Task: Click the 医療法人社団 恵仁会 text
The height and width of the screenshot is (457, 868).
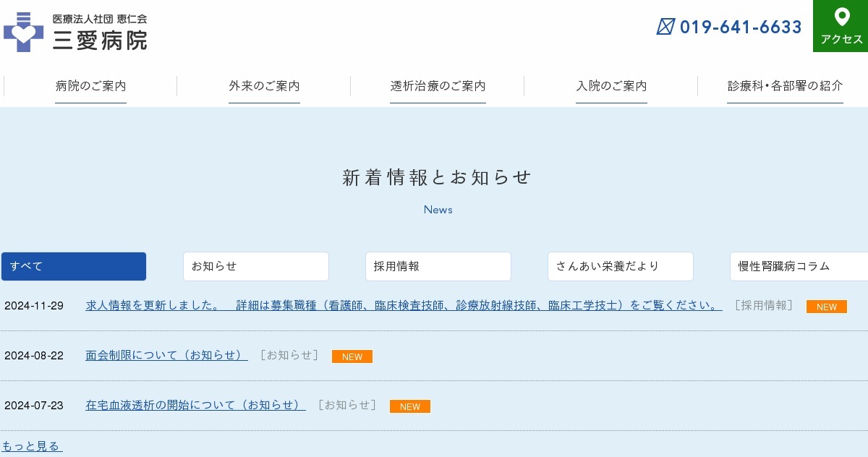Action: [x=100, y=19]
